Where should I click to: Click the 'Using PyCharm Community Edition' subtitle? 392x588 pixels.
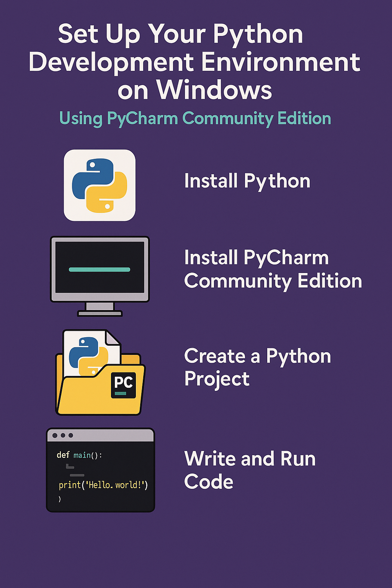195,118
